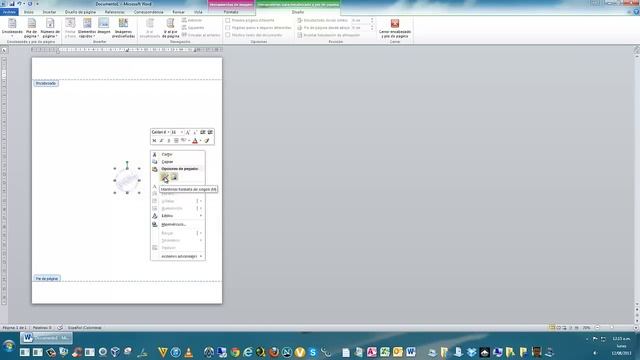Click the Word document taskbar button
640x360 pixels.
point(46,338)
